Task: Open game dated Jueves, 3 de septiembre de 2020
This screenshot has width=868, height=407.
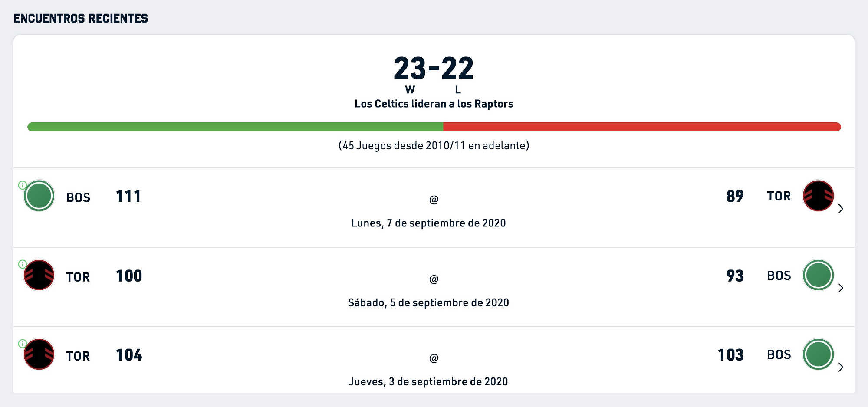Action: click(428, 381)
